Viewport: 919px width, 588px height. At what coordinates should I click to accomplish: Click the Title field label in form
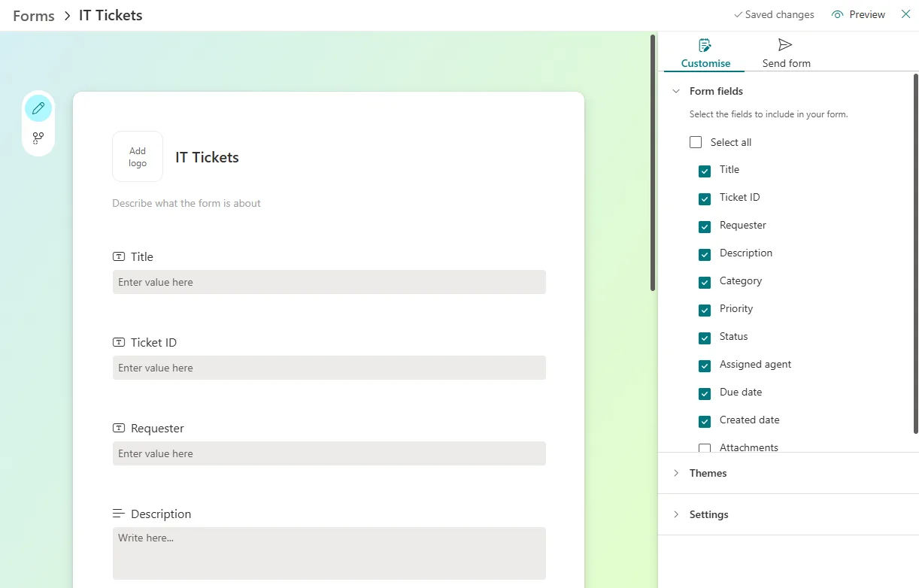pyautogui.click(x=142, y=256)
